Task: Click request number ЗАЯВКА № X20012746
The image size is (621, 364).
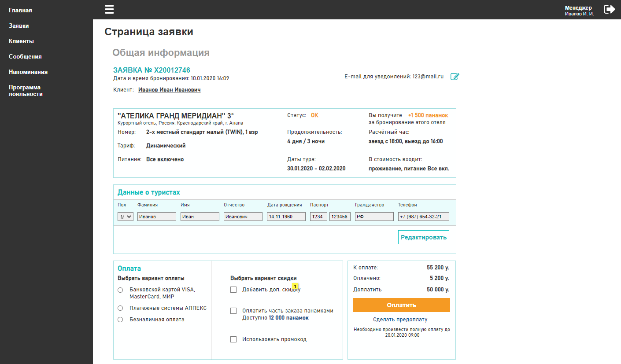Action: point(152,70)
